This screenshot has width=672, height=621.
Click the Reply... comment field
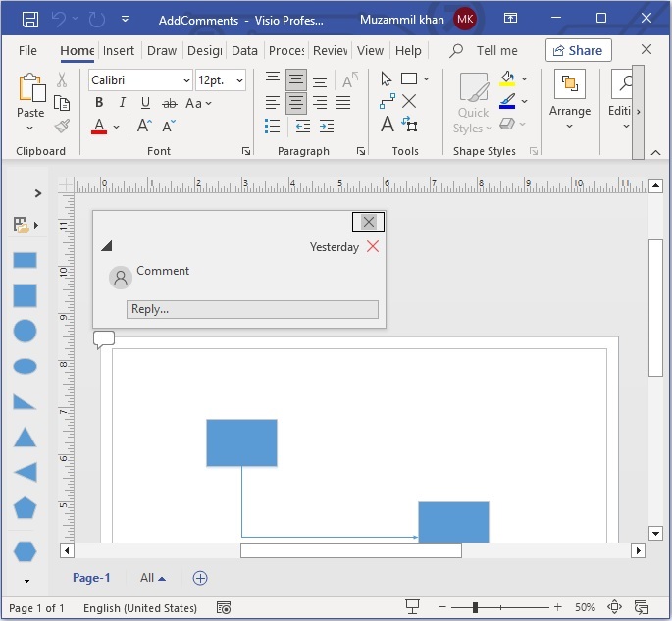252,309
